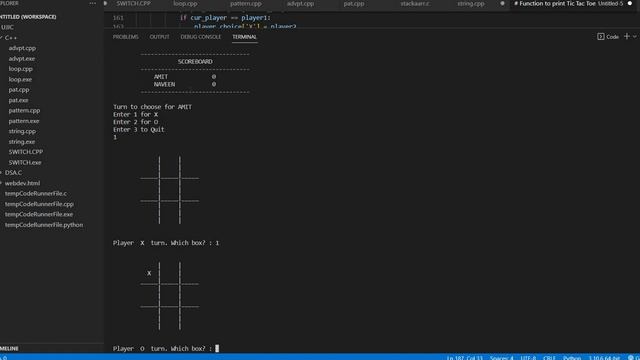Viewport: 640px width, 360px height.
Task: Open the UBC folder in Explorer
Action: point(7,27)
